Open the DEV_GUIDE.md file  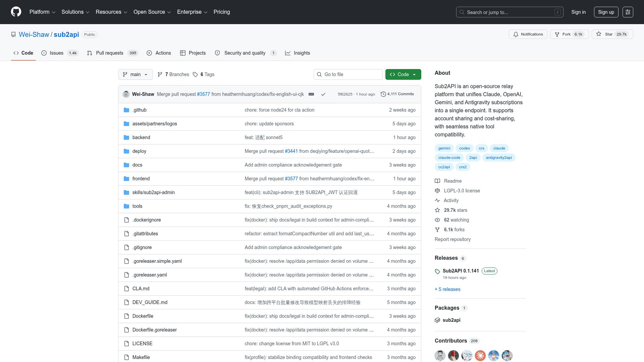150,302
